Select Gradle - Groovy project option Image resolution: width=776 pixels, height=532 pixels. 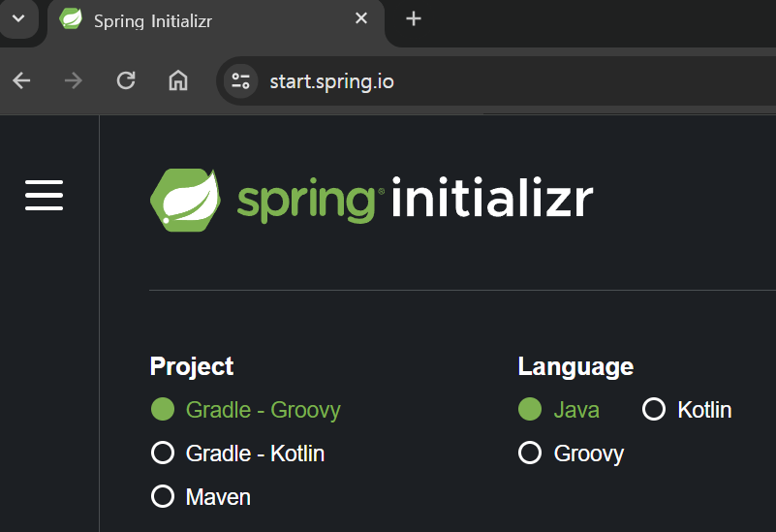(x=163, y=410)
